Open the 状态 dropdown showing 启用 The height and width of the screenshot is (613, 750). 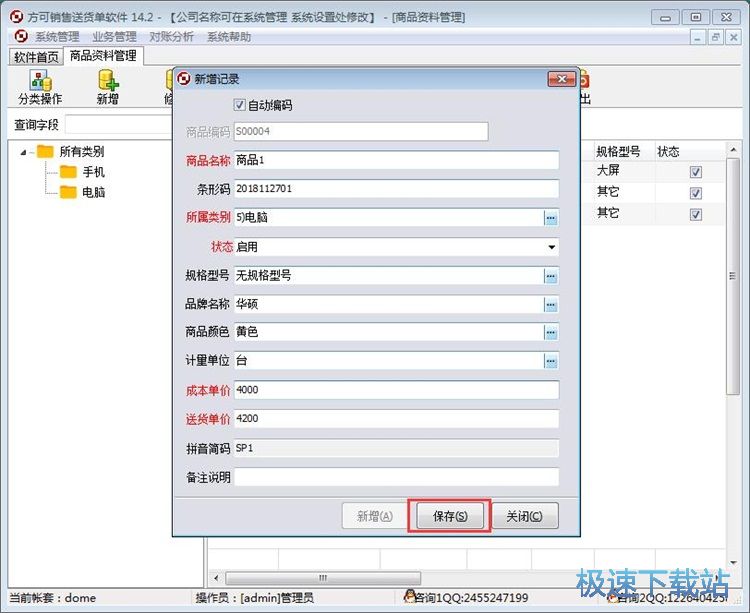(551, 247)
